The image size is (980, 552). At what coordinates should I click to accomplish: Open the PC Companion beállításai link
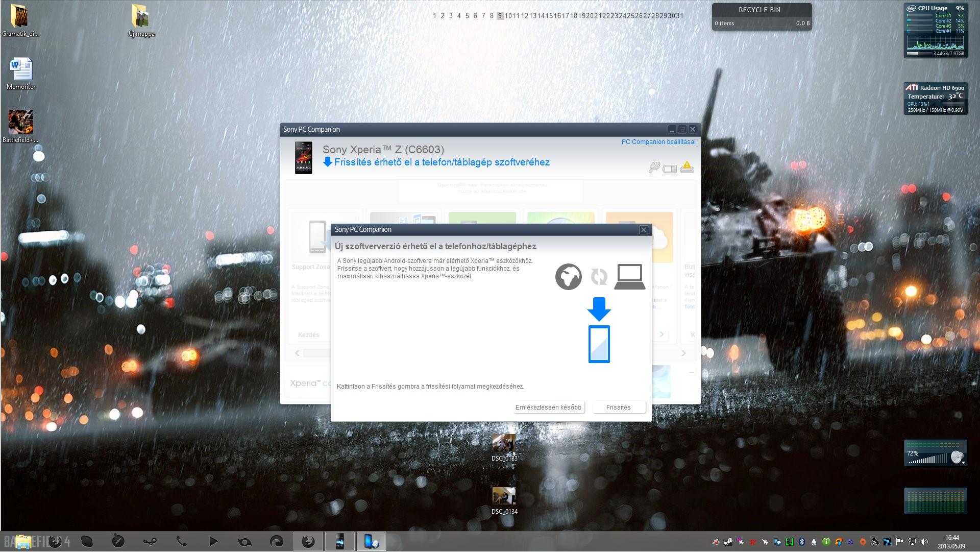[x=658, y=142]
